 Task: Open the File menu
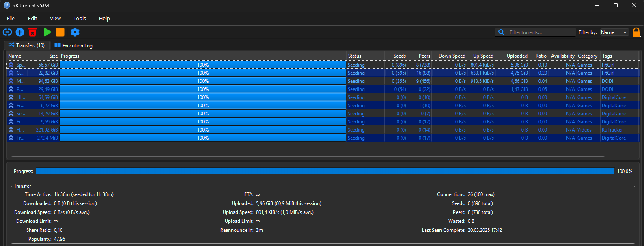pos(11,18)
